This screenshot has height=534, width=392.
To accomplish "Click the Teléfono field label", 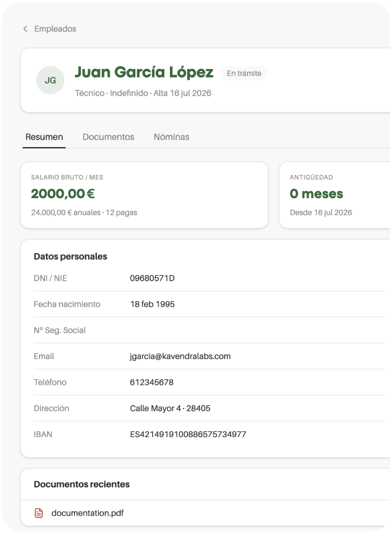I will pos(50,382).
